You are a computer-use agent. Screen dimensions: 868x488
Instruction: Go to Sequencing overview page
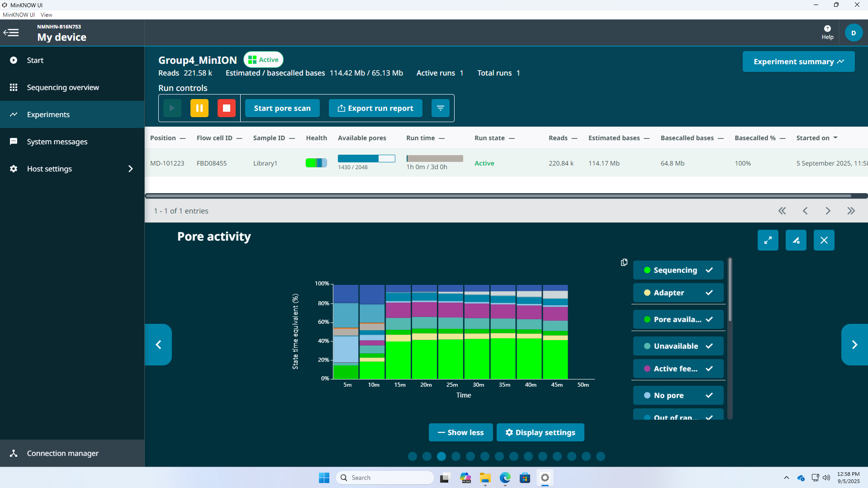click(x=63, y=87)
